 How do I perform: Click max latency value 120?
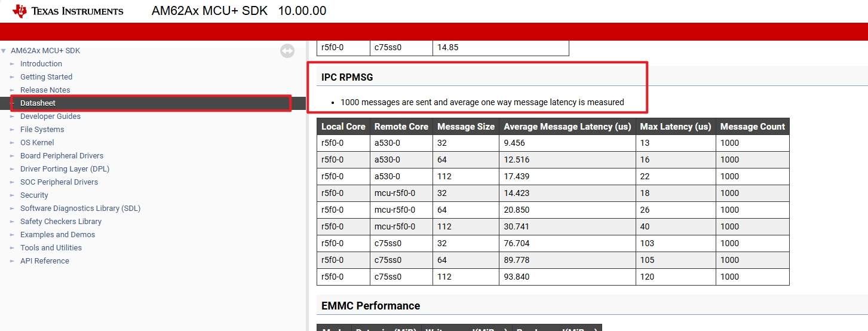(676, 277)
